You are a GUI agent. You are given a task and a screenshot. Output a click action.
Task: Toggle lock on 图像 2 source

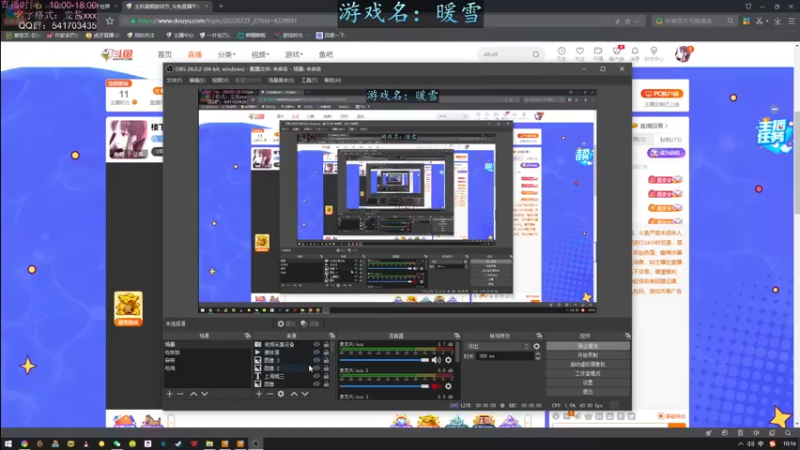pyautogui.click(x=326, y=368)
